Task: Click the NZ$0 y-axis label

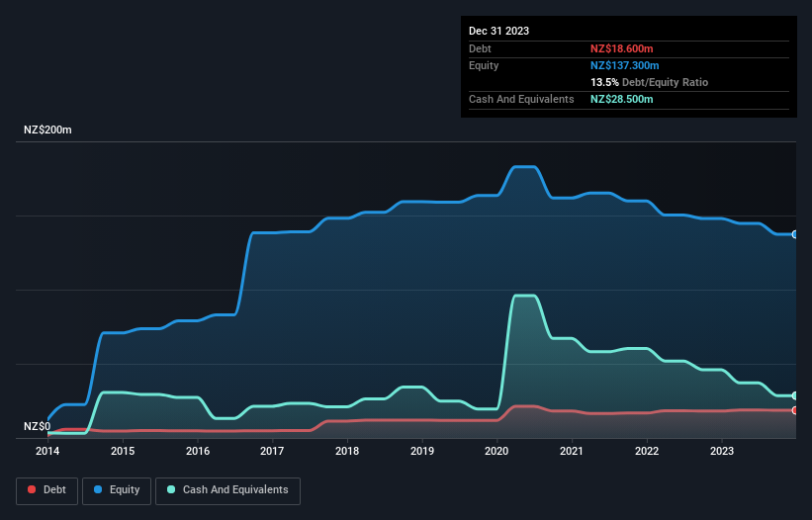Action: 38,426
